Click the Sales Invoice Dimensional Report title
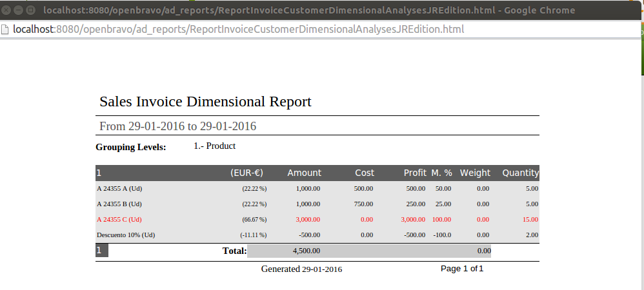The image size is (644, 290). (205, 102)
